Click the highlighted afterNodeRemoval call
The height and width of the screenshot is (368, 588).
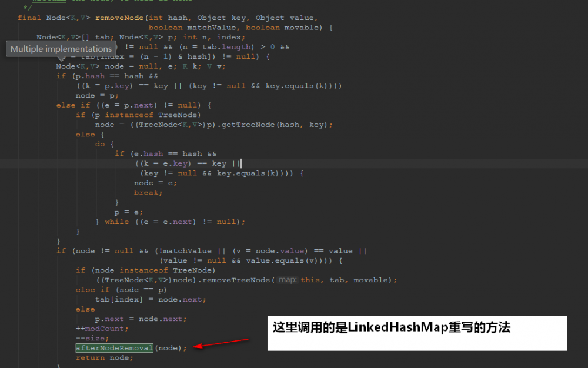pos(115,348)
